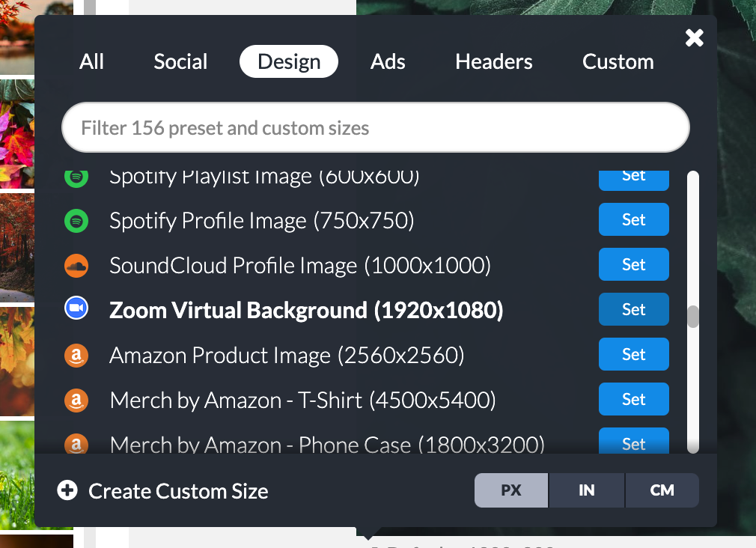The image size is (756, 548).
Task: Open the Headers tab
Action: 494,61
